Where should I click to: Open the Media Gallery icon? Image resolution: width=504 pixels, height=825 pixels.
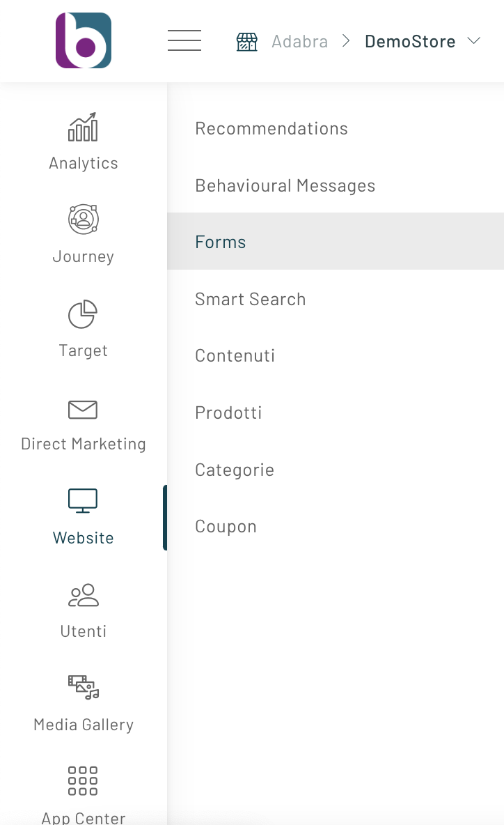83,687
